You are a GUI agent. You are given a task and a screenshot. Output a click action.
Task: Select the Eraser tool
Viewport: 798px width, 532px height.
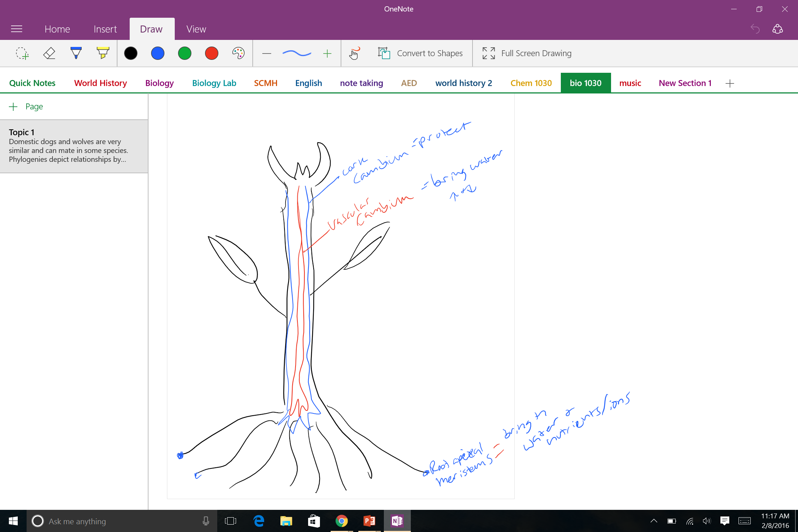click(49, 53)
